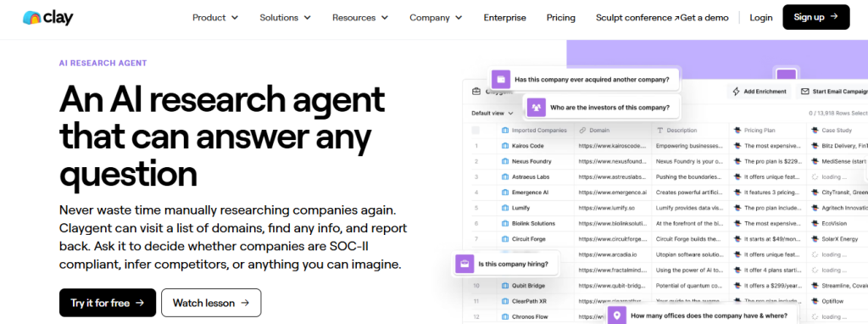Click the '0 / 13,918 Rows' selection counter
The height and width of the screenshot is (324, 868).
pyautogui.click(x=837, y=113)
